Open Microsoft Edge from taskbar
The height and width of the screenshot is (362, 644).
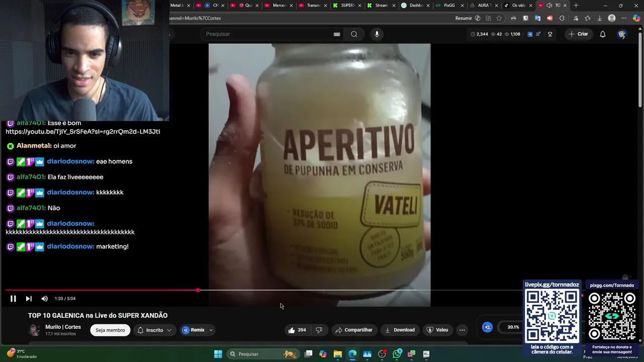tap(352, 354)
